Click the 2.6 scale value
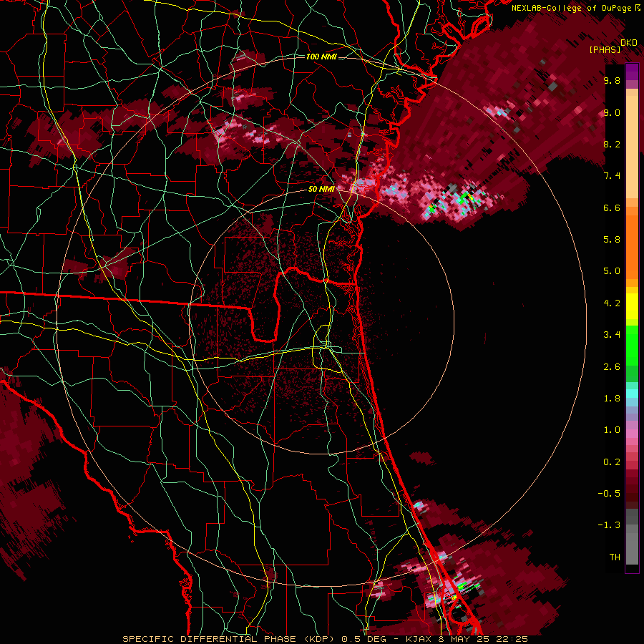 [x=612, y=367]
